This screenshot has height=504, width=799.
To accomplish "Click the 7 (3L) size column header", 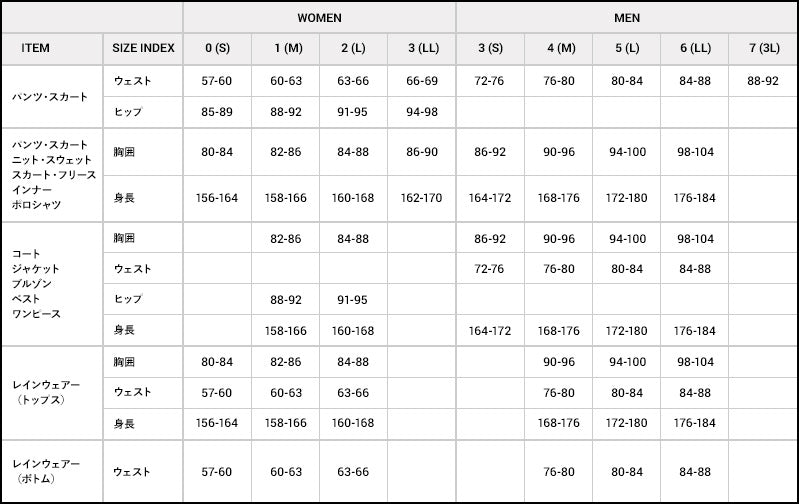I will pyautogui.click(x=762, y=48).
